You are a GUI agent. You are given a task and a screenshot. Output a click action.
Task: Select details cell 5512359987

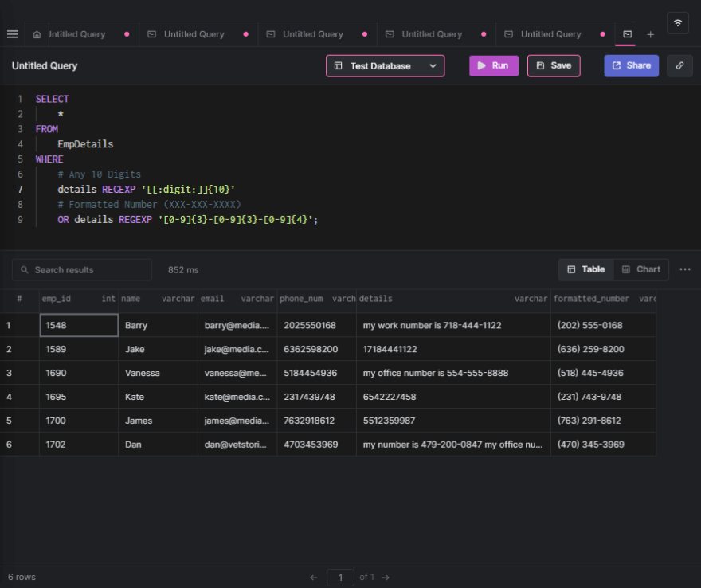pyautogui.click(x=453, y=421)
